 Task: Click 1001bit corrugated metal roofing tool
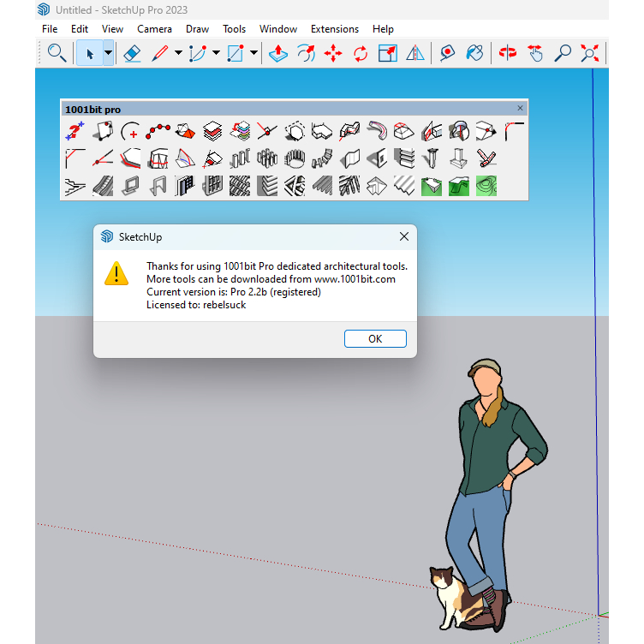tap(404, 186)
